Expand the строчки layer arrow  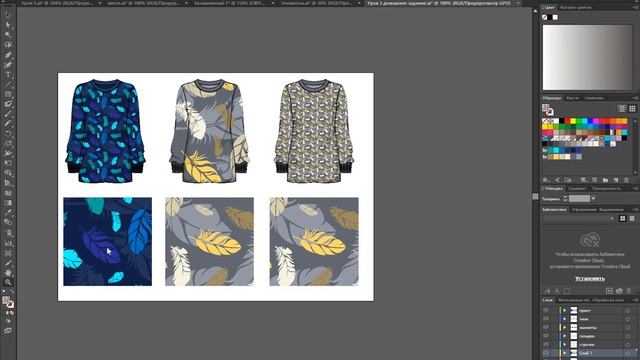coord(565,345)
